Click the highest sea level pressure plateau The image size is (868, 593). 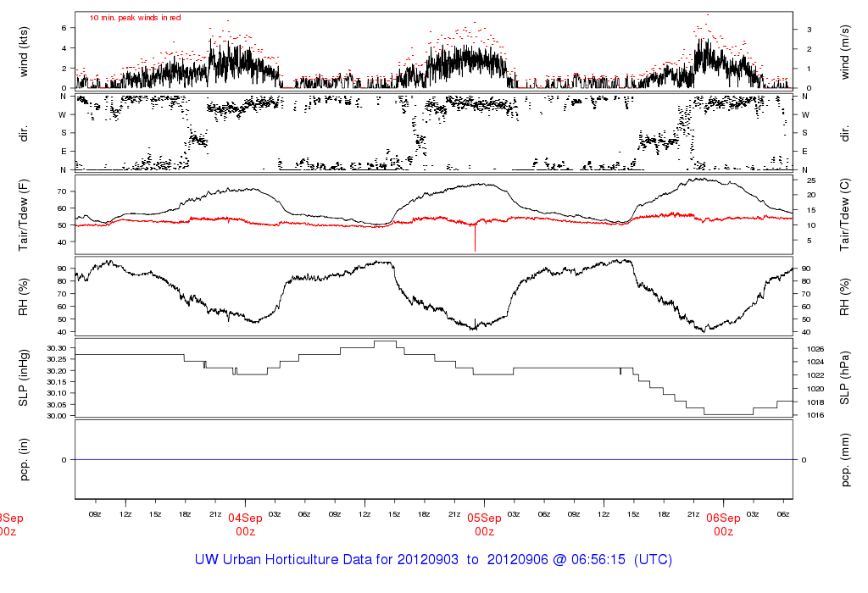385,341
